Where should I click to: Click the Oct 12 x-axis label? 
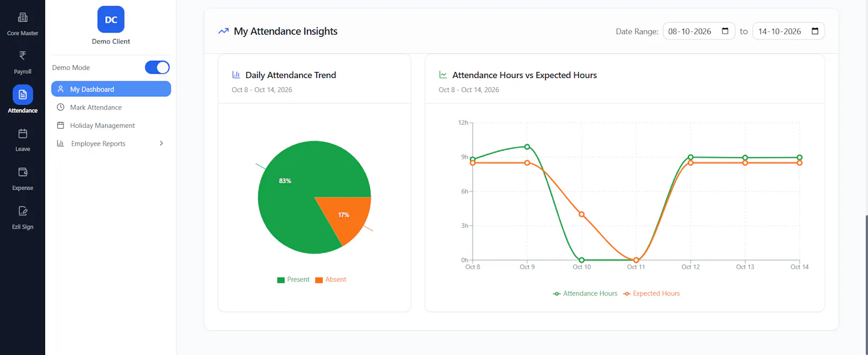coord(691,267)
